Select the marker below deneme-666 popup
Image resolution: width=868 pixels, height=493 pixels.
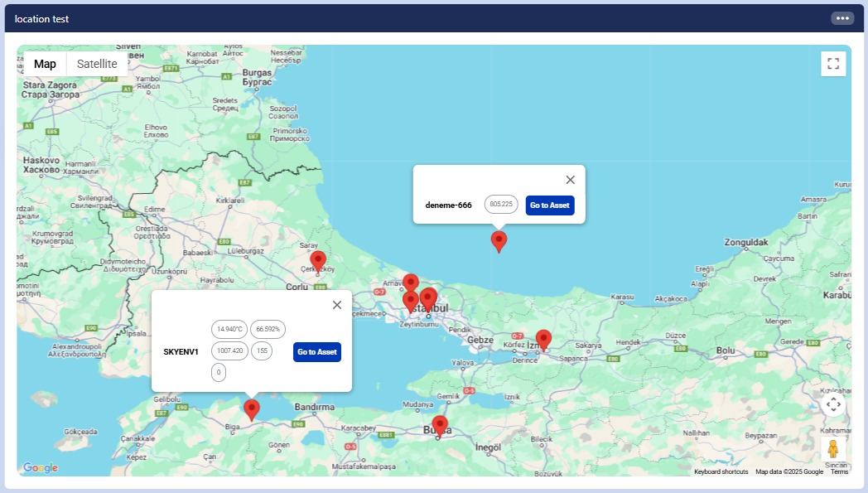tap(499, 239)
